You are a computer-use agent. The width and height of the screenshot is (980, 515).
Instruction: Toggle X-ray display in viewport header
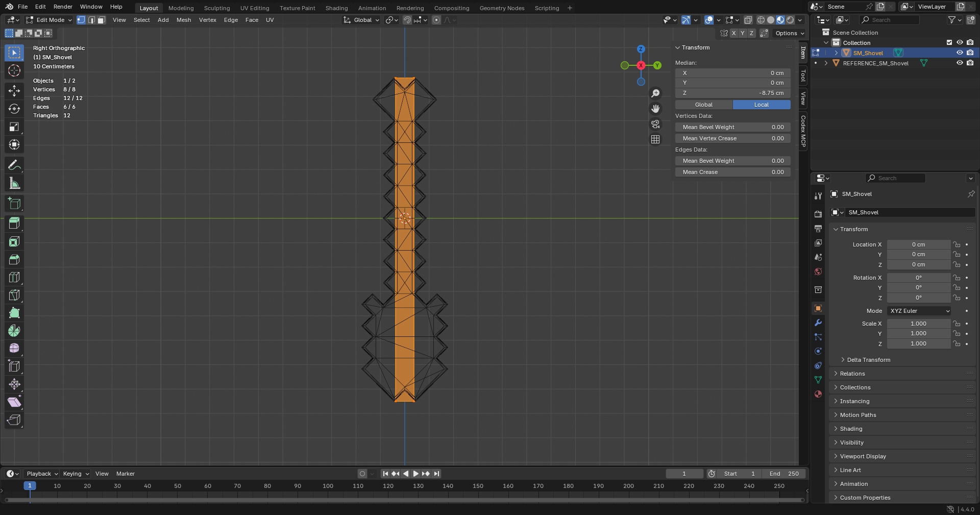pyautogui.click(x=748, y=20)
